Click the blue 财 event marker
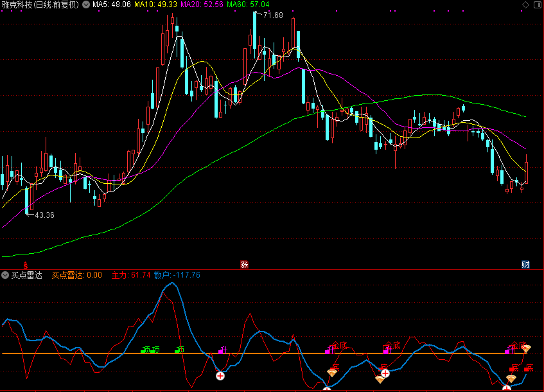 point(525,264)
